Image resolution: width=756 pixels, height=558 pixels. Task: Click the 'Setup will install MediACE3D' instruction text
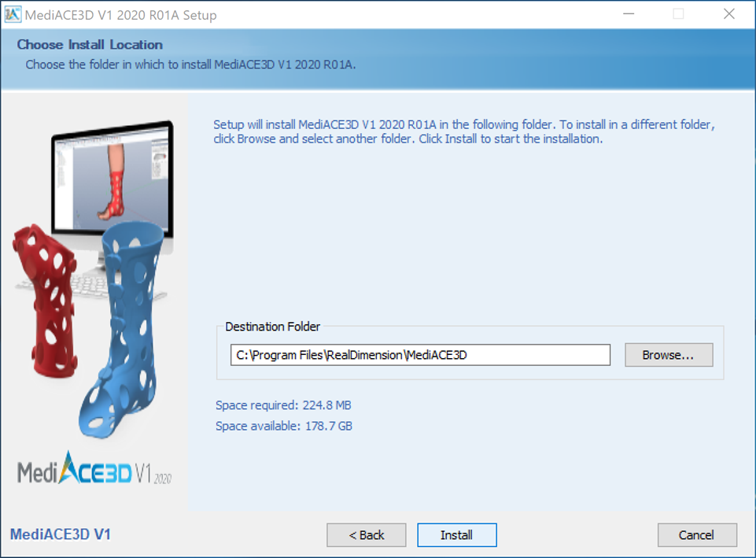[x=464, y=131]
